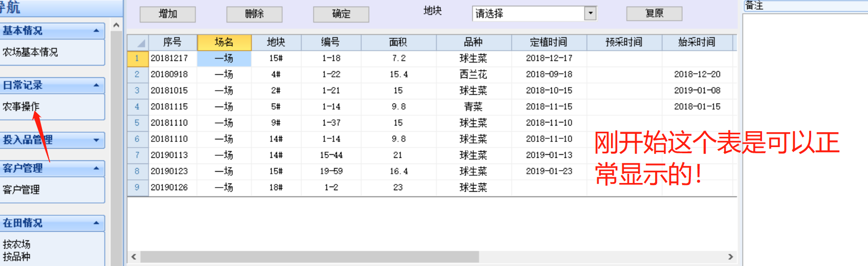Image resolution: width=868 pixels, height=266 pixels.
Task: Click the 地块 column header
Action: (x=276, y=42)
